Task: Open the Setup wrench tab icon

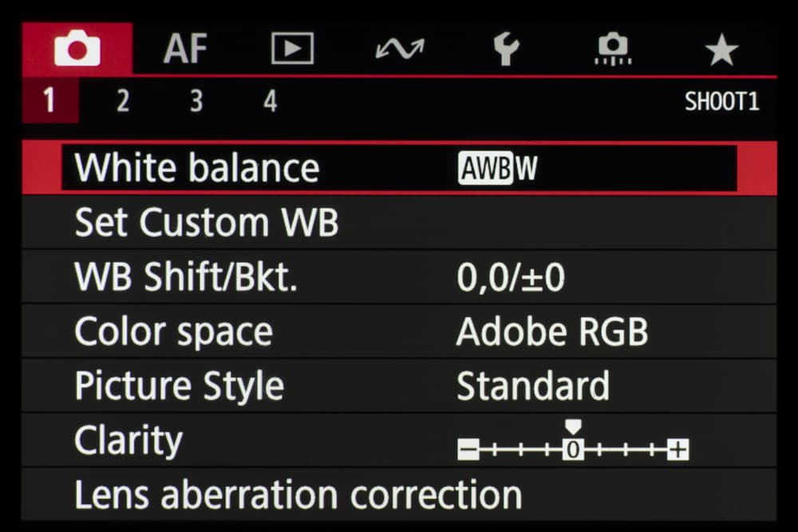Action: pos(506,49)
